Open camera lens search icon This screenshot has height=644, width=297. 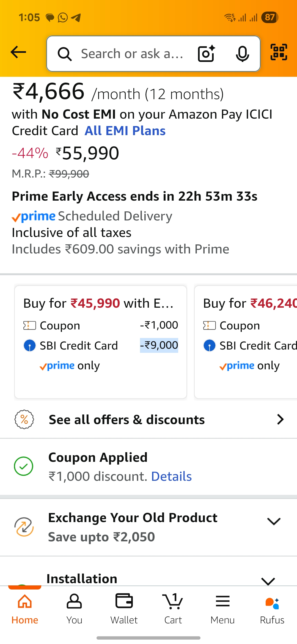coord(206,53)
